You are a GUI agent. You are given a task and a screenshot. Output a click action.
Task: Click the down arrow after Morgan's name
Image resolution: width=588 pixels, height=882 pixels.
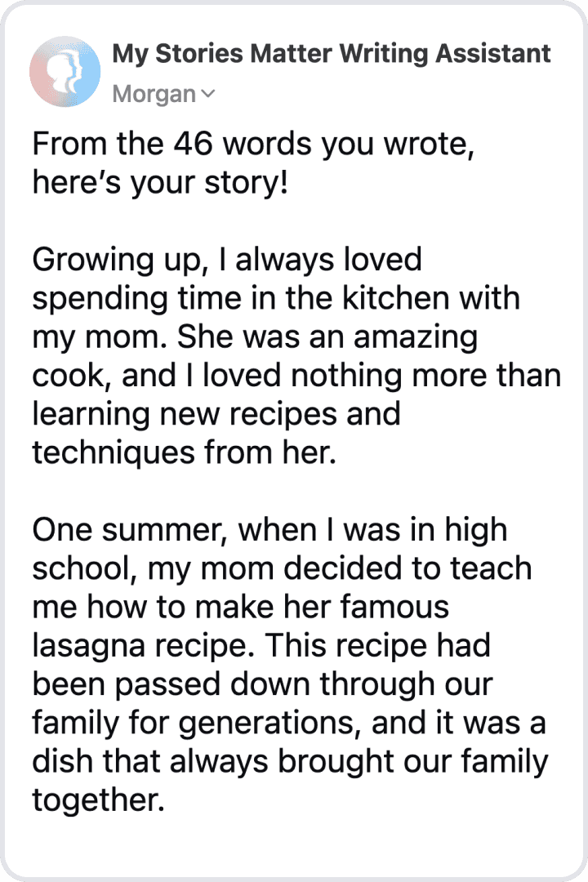coord(210,94)
